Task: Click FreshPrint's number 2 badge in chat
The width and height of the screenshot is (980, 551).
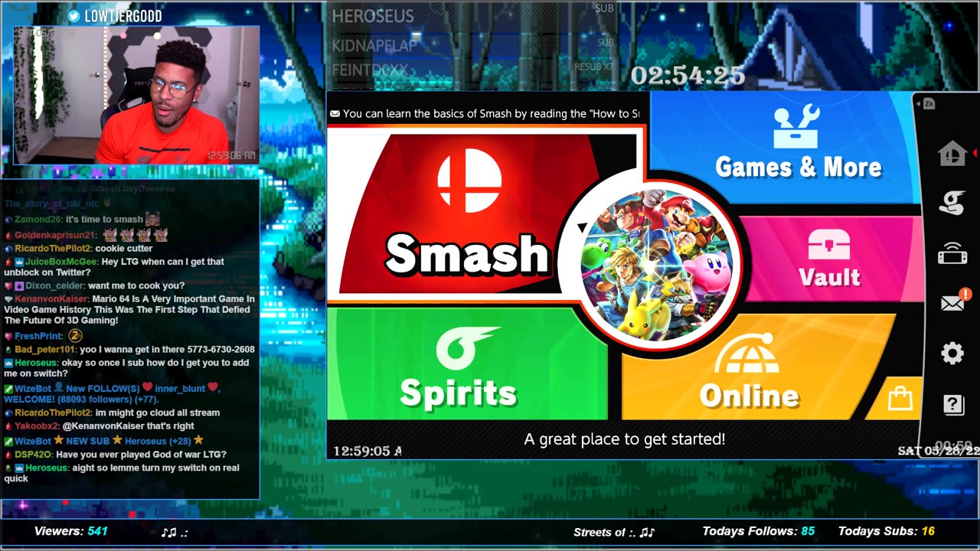Action: click(75, 336)
